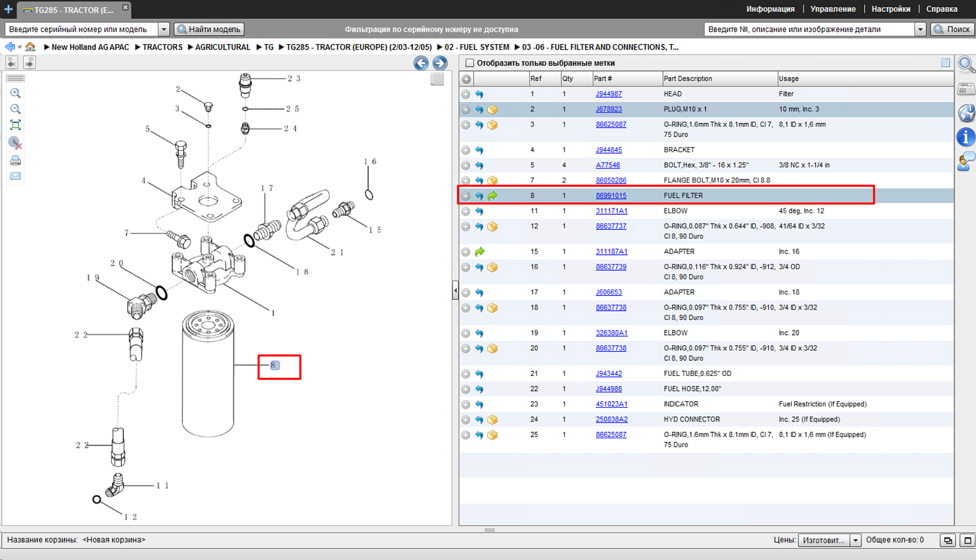Navigate to TRACTORS in the breadcrumb
Screen dimensions: 976x560
[x=162, y=47]
